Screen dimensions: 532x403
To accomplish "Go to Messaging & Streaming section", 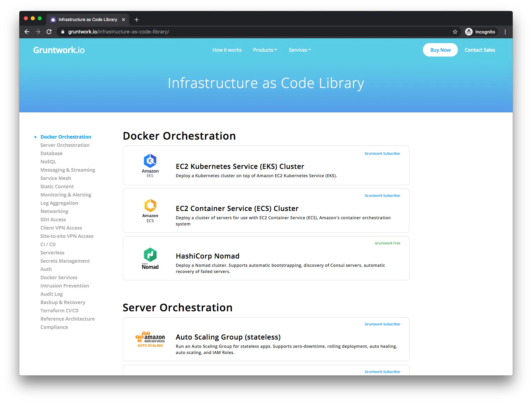I will [68, 170].
